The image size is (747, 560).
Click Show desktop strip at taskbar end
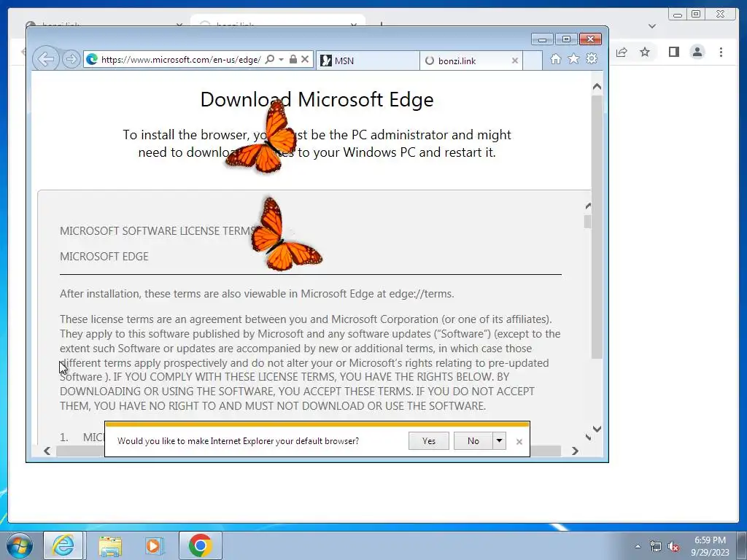tap(742, 545)
